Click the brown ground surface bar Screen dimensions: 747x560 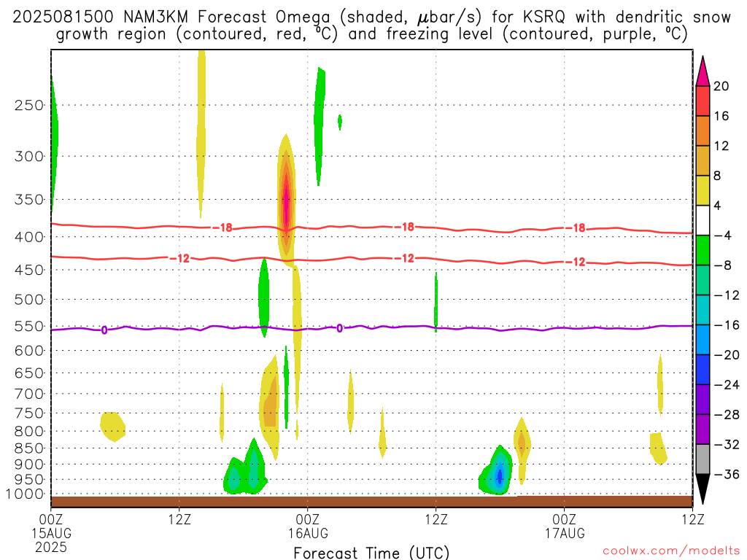coord(371,502)
